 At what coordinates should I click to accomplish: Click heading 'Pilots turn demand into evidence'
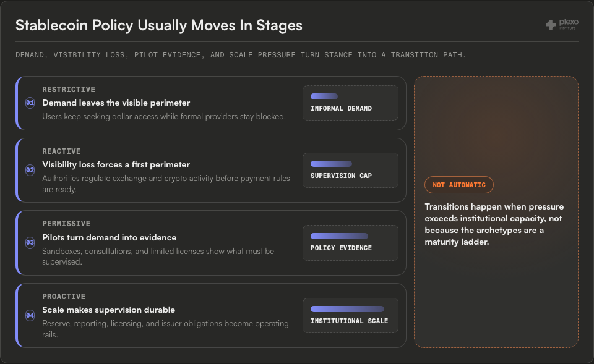click(109, 238)
